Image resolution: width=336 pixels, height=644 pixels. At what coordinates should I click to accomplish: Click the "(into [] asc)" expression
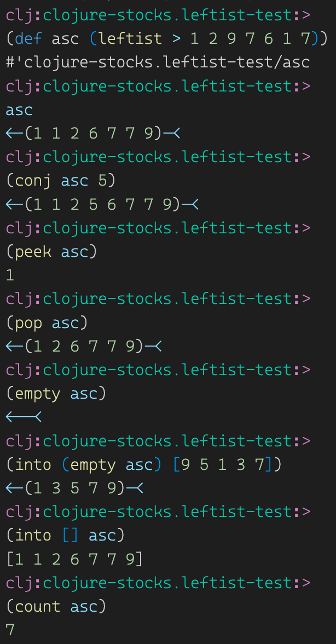pos(66,535)
